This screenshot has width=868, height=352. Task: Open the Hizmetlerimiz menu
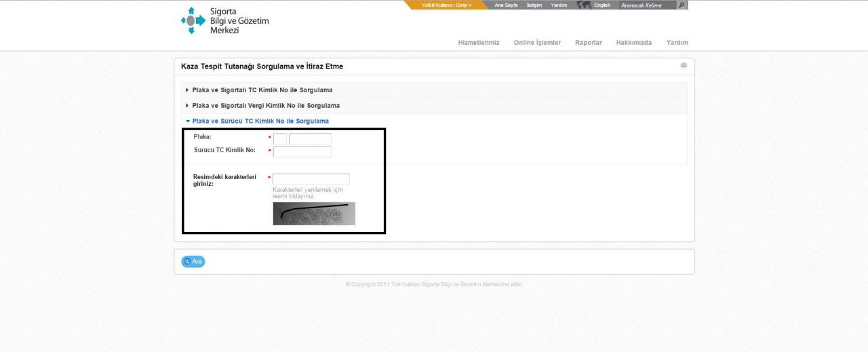(x=479, y=43)
